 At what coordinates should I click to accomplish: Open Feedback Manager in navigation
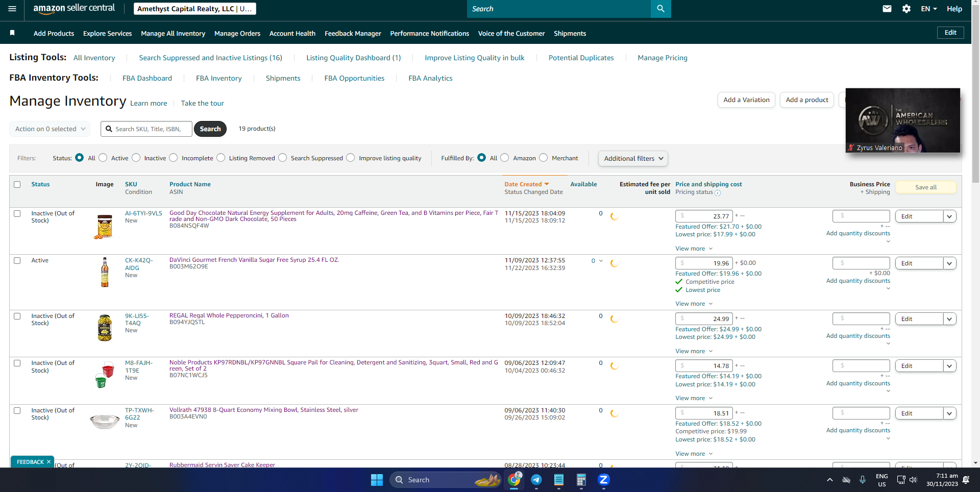pos(353,34)
